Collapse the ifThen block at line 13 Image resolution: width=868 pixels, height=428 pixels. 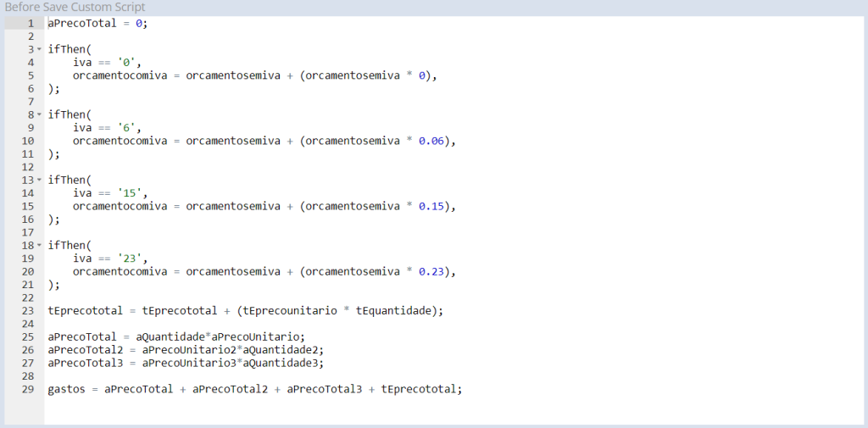[x=39, y=180]
